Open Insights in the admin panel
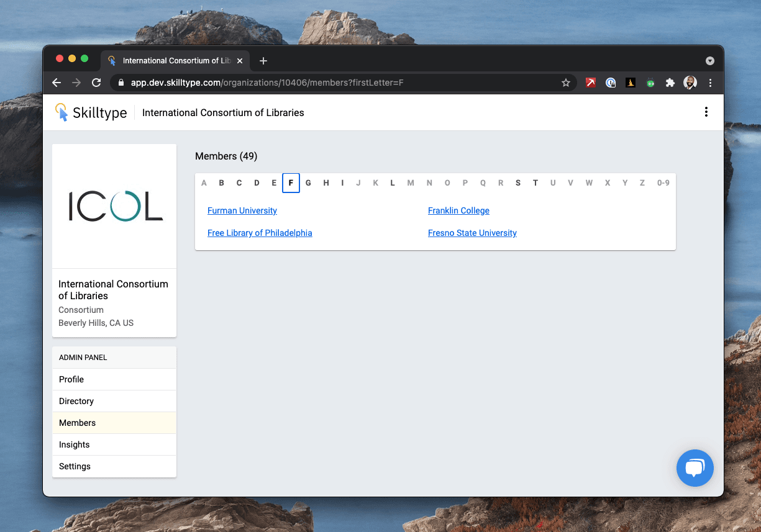This screenshot has height=532, width=761. point(75,444)
